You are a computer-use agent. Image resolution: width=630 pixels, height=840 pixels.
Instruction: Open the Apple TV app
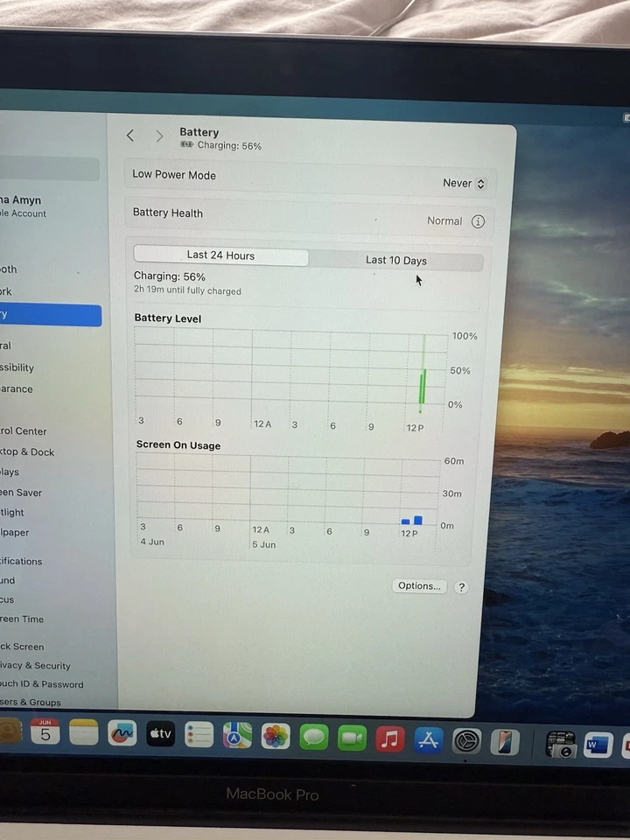tap(161, 733)
